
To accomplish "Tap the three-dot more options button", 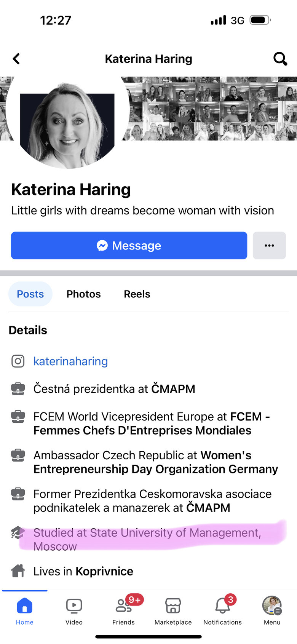I will [x=269, y=246].
